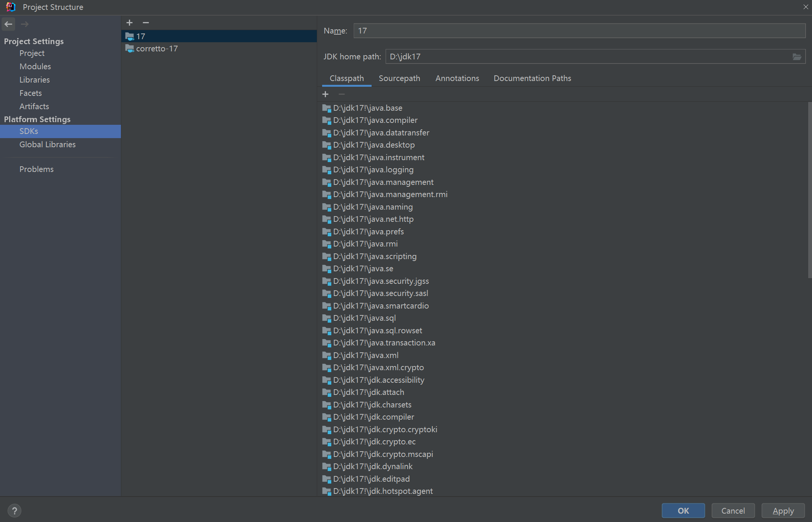Apply the current SDK changes
This screenshot has height=522, width=812.
783,511
